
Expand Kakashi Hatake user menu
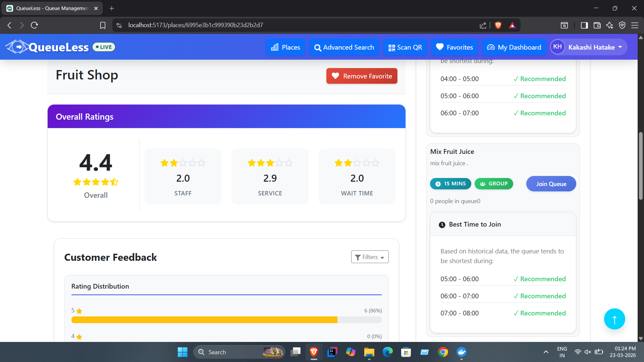[589, 47]
